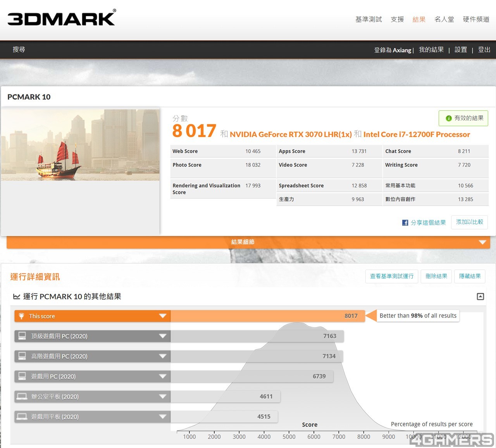The image size is (496, 448).
Task: Click 分享這個結果 link
Action: (428, 223)
